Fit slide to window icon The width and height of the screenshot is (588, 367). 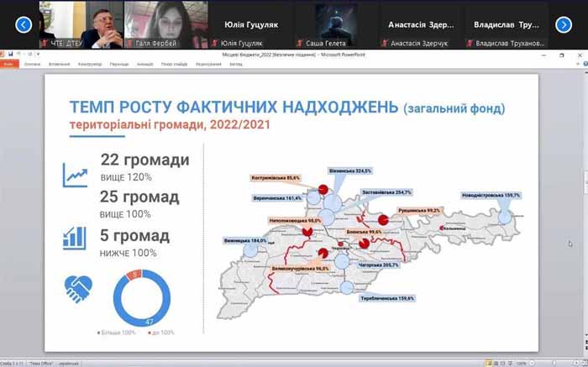pyautogui.click(x=584, y=364)
